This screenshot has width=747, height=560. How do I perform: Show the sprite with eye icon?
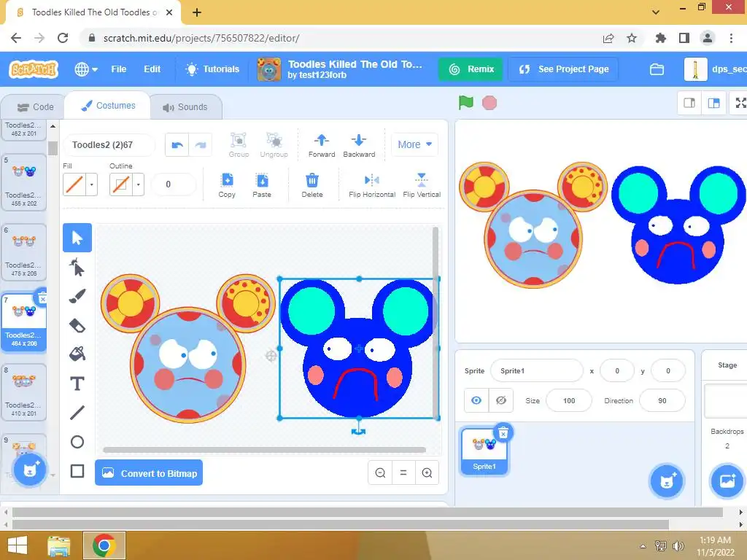[476, 400]
